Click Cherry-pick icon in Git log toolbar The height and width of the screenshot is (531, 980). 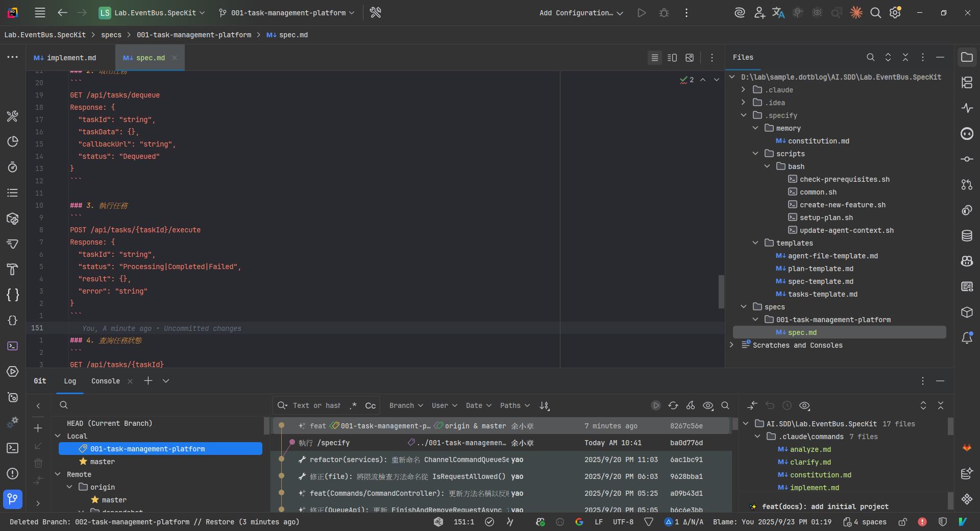coord(691,405)
